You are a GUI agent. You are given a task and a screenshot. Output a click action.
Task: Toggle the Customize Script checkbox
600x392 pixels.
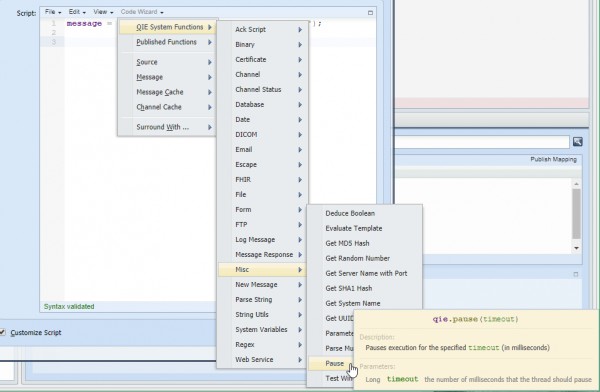(x=3, y=332)
